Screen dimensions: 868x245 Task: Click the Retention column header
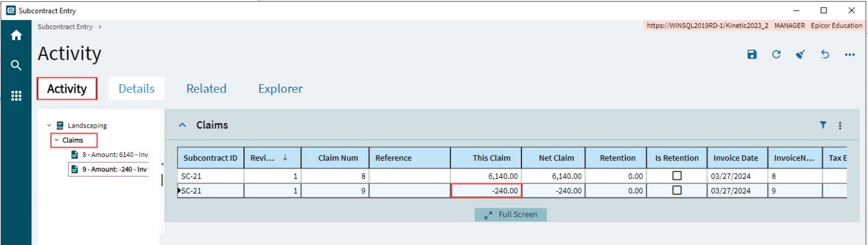(x=616, y=158)
